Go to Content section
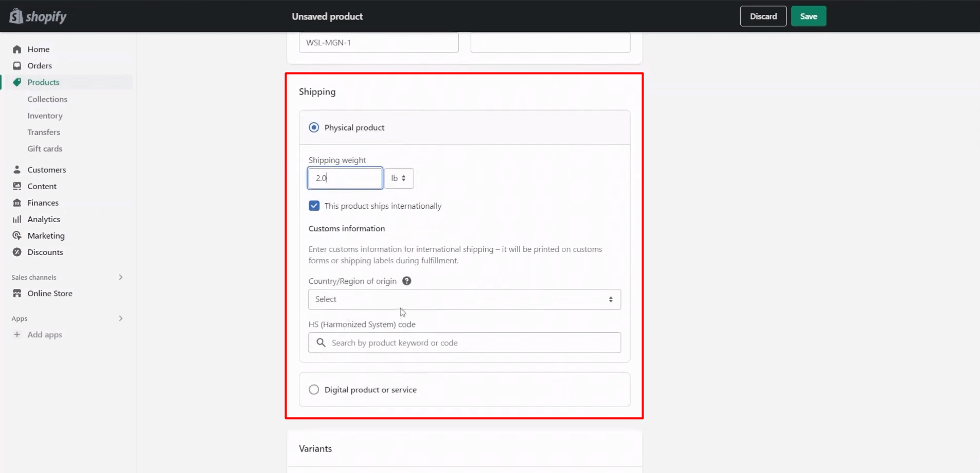The height and width of the screenshot is (473, 980). 42,186
